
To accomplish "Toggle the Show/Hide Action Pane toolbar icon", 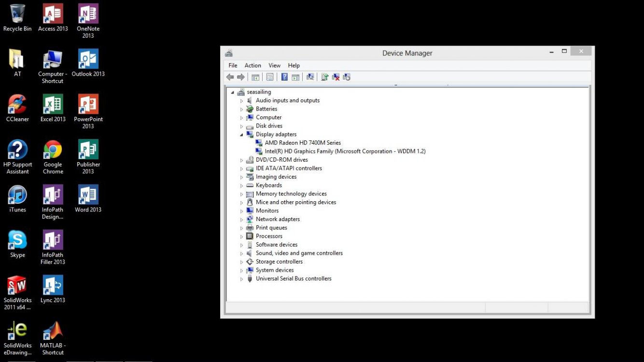I will click(x=295, y=77).
